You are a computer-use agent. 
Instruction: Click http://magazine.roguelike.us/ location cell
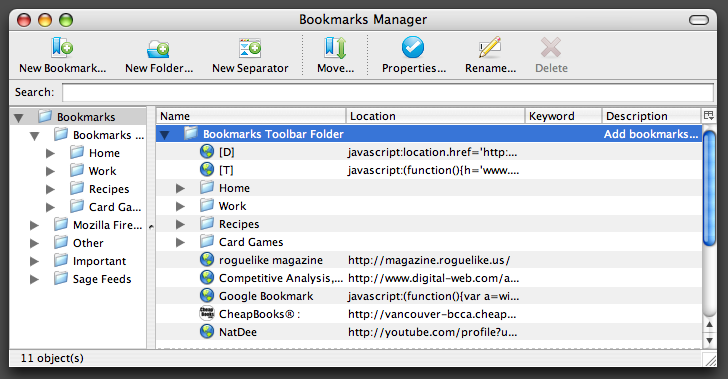(x=429, y=260)
